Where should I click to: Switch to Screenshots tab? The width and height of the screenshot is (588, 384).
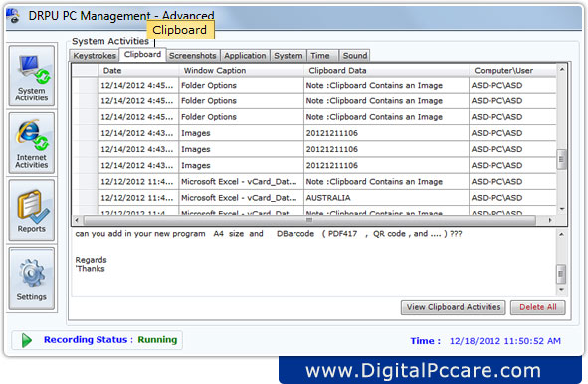(193, 56)
